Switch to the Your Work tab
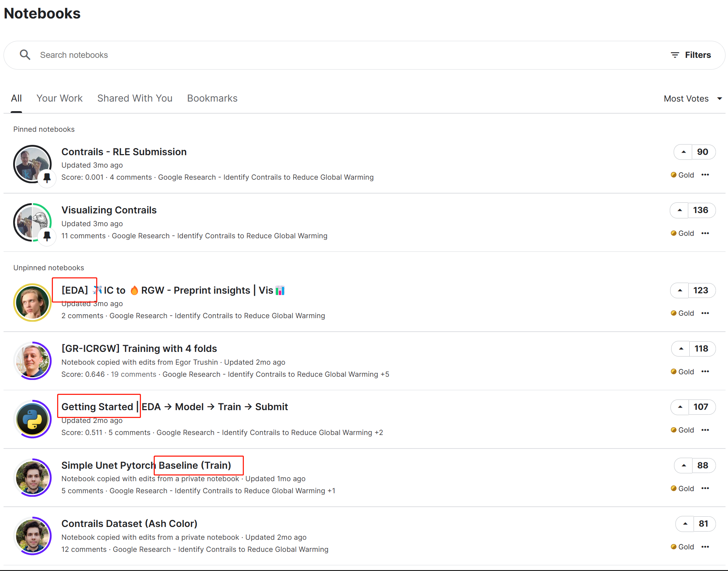Screen dimensions: 728x571 [59, 98]
